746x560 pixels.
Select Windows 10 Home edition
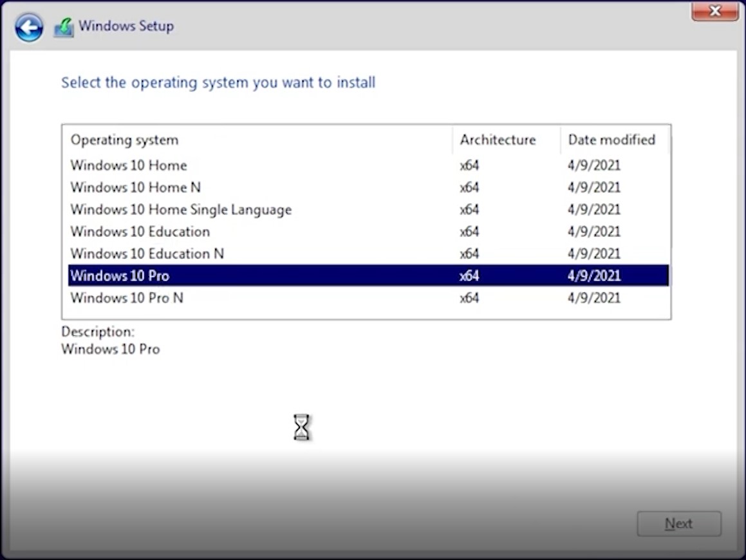(368, 165)
